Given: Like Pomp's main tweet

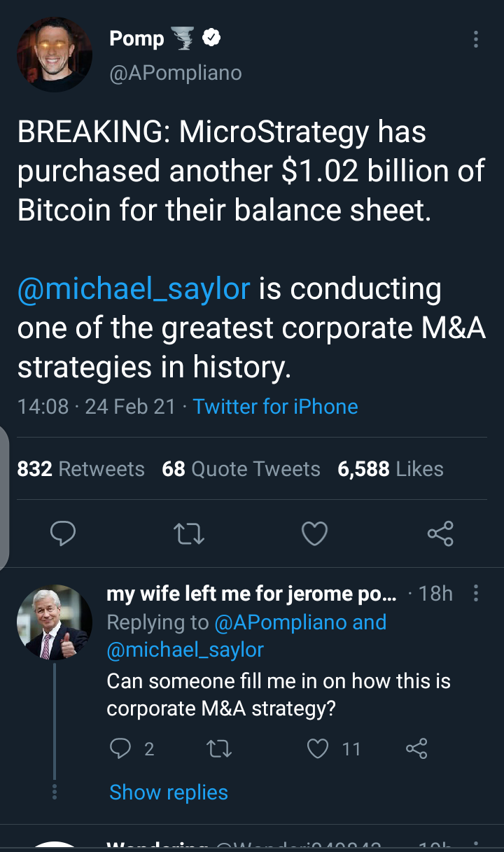Looking at the screenshot, I should [314, 535].
